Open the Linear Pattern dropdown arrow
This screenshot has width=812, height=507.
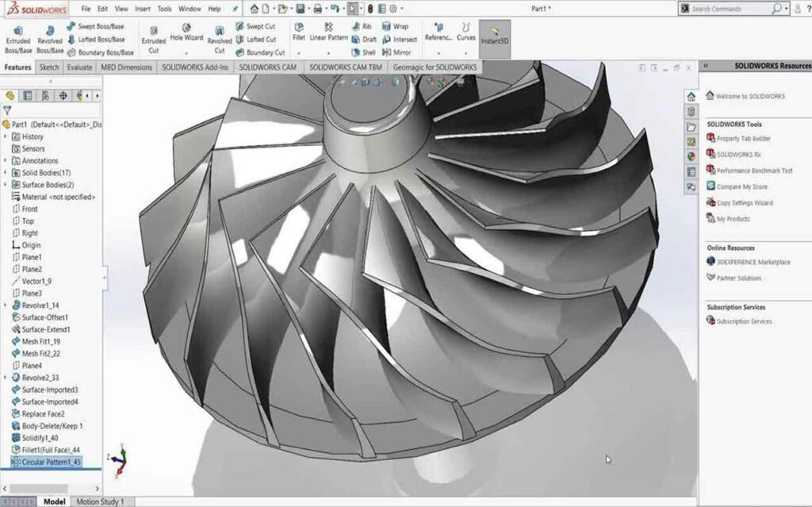329,53
